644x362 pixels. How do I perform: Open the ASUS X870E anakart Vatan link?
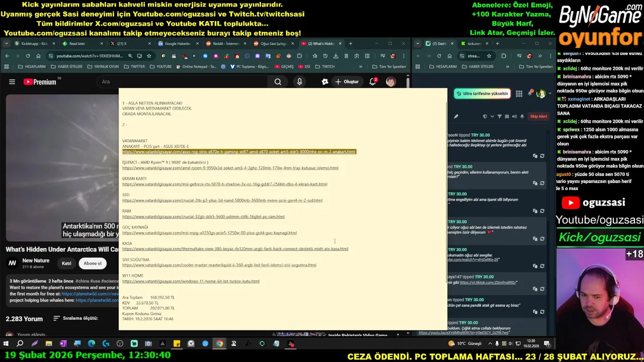(x=239, y=152)
